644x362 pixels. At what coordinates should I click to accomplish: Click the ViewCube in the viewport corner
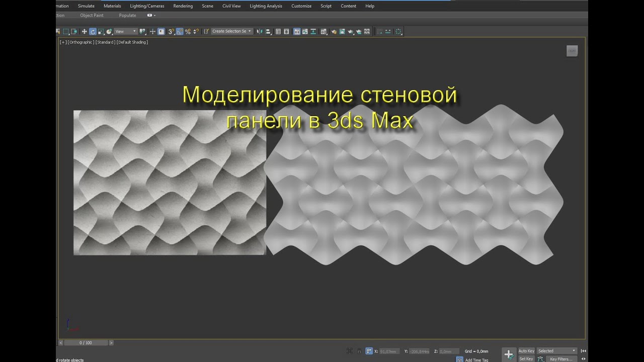coord(572,51)
